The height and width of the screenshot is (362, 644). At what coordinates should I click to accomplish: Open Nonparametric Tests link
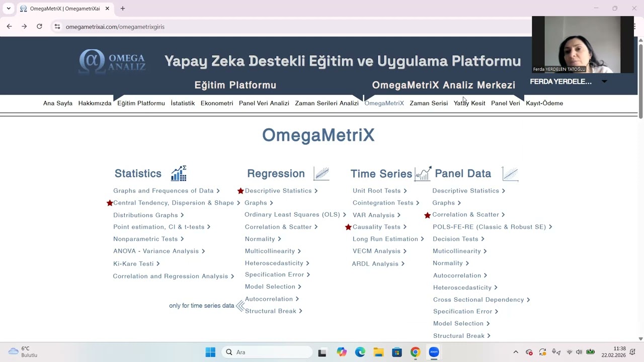(x=148, y=239)
